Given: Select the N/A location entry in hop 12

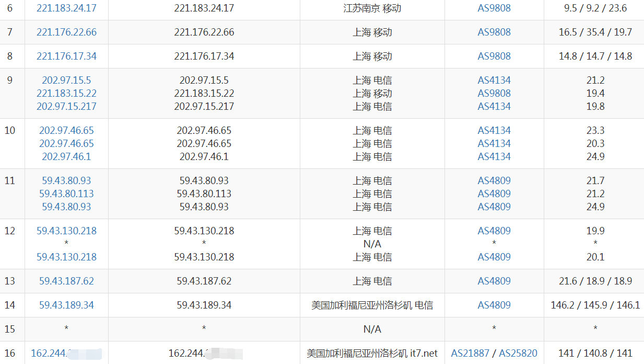Looking at the screenshot, I should [x=372, y=244].
